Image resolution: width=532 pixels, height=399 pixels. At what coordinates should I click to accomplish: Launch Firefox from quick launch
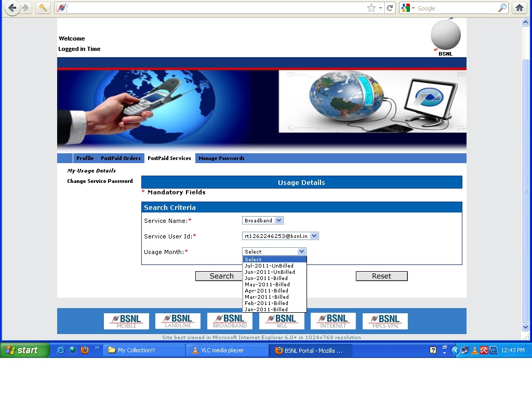click(x=85, y=350)
